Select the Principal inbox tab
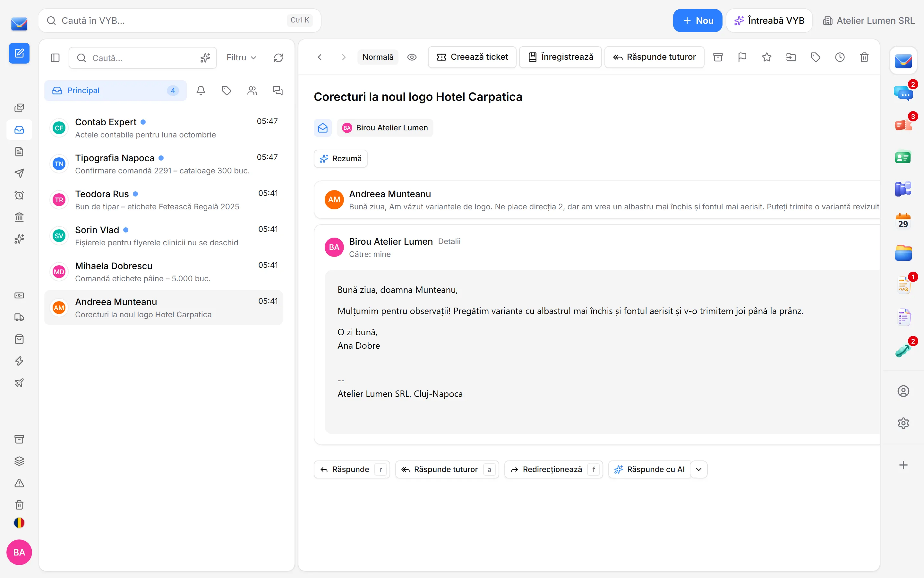 (115, 91)
